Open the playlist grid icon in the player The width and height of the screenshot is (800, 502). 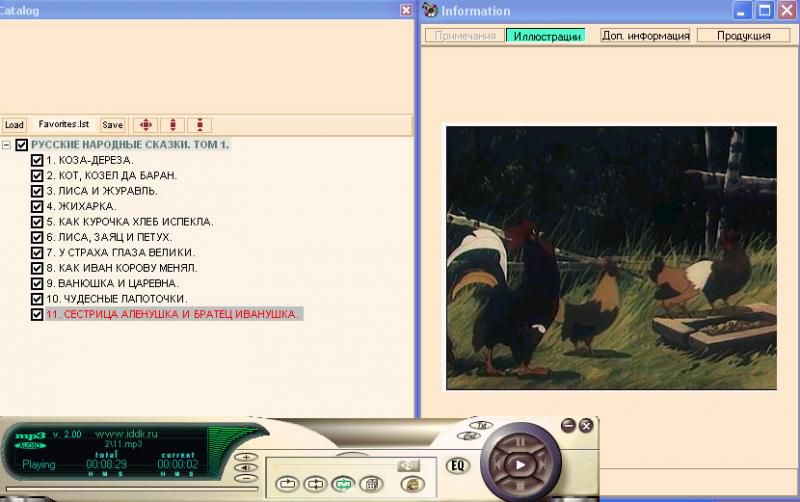(x=369, y=484)
